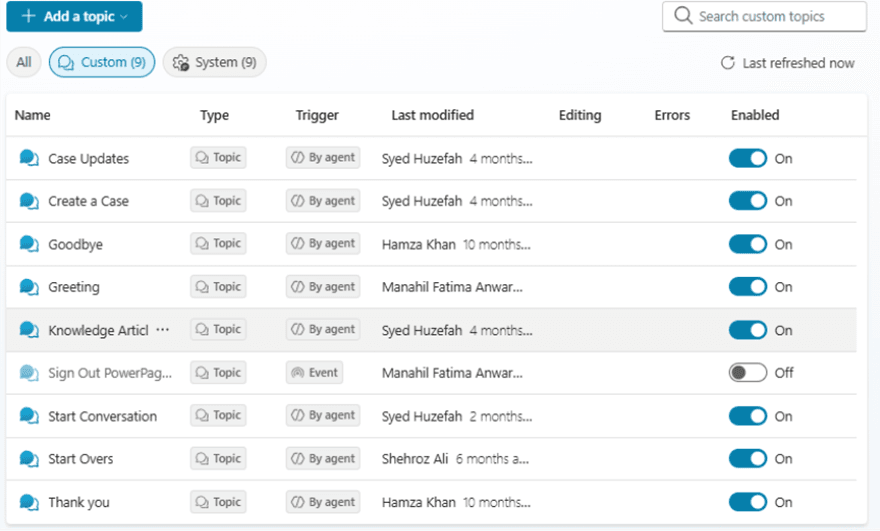Click the Goodbye topic chat icon
Viewport: 880px width, 531px height.
point(29,244)
